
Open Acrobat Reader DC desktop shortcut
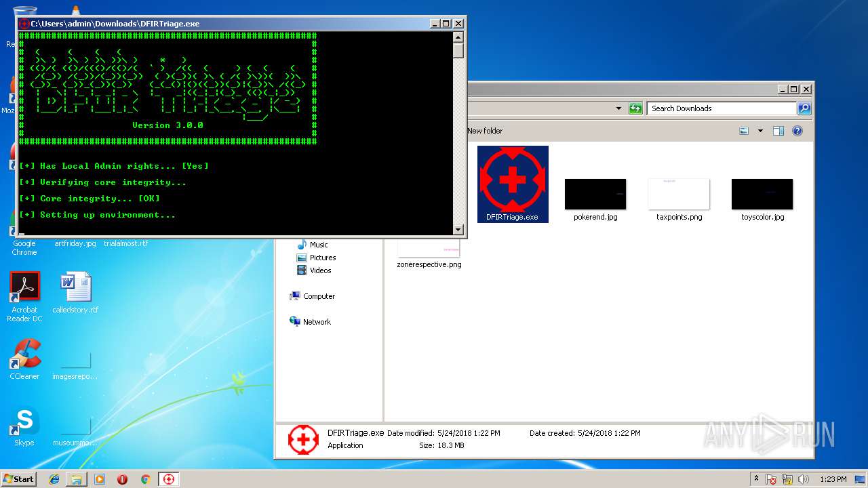24,297
